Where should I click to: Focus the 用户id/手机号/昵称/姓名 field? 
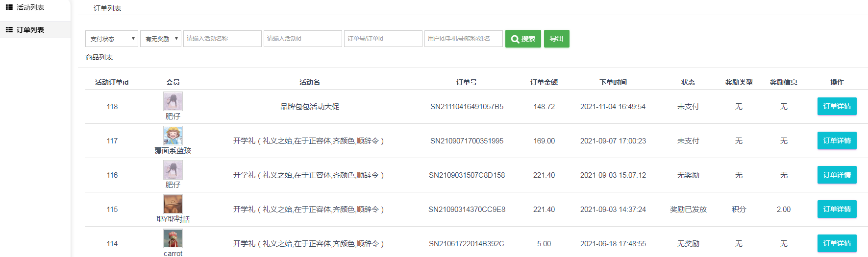tap(463, 39)
